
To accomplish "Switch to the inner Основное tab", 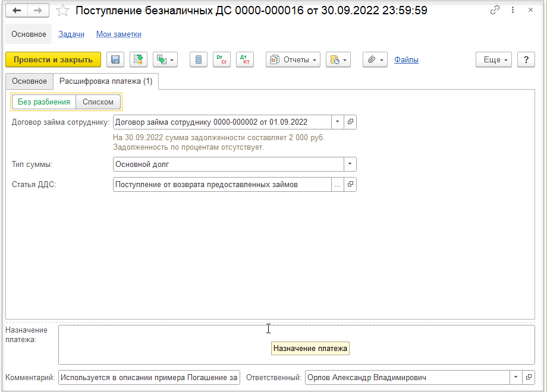I will [29, 81].
